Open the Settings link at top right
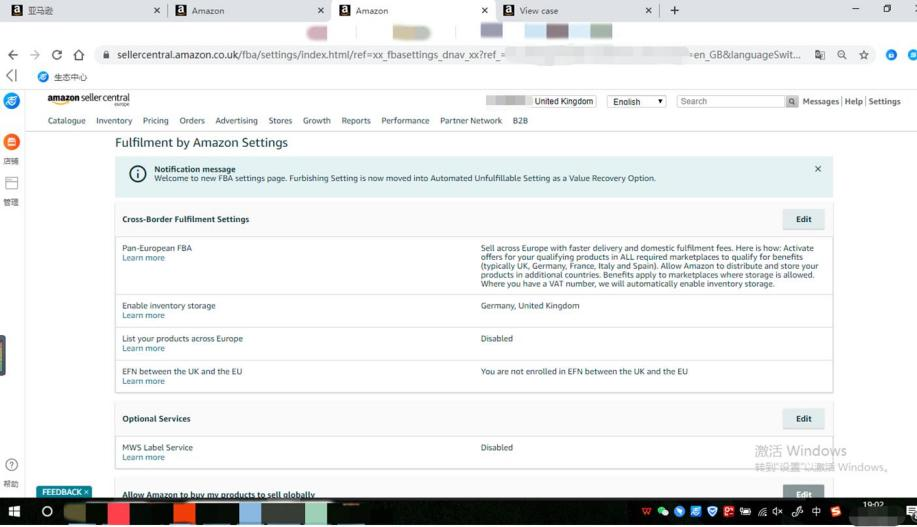Image resolution: width=917 pixels, height=527 pixels. pyautogui.click(x=884, y=101)
